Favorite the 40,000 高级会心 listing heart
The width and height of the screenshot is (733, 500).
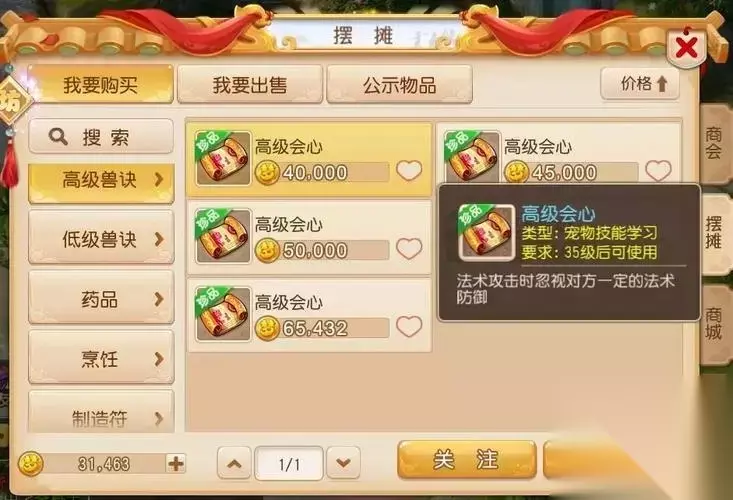coord(409,171)
